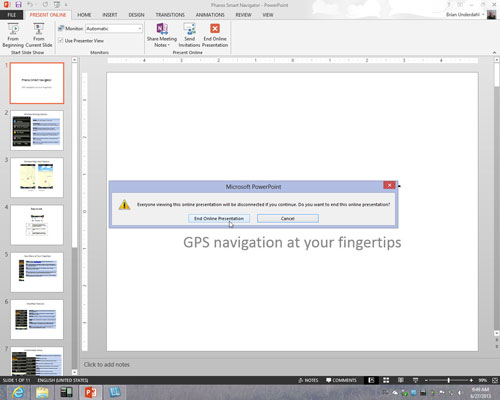Select slide 3 thumbnail
Viewport: 500px width, 400px height.
[x=37, y=178]
